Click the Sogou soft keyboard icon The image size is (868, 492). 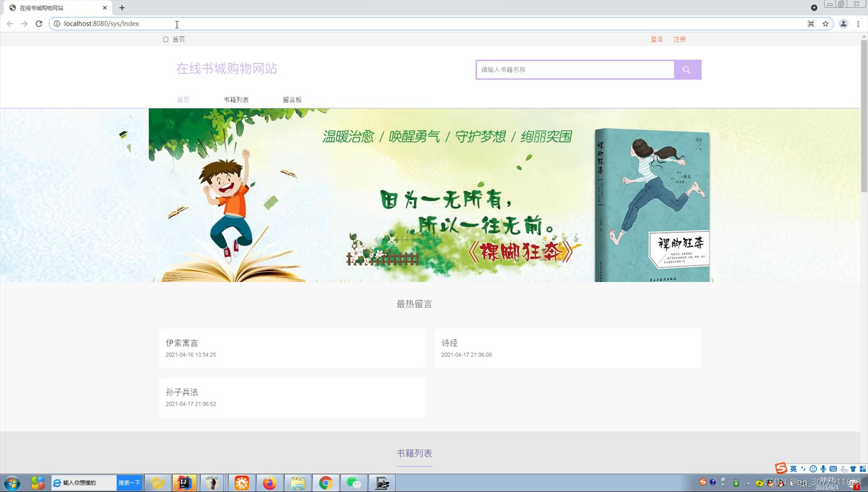click(x=833, y=469)
